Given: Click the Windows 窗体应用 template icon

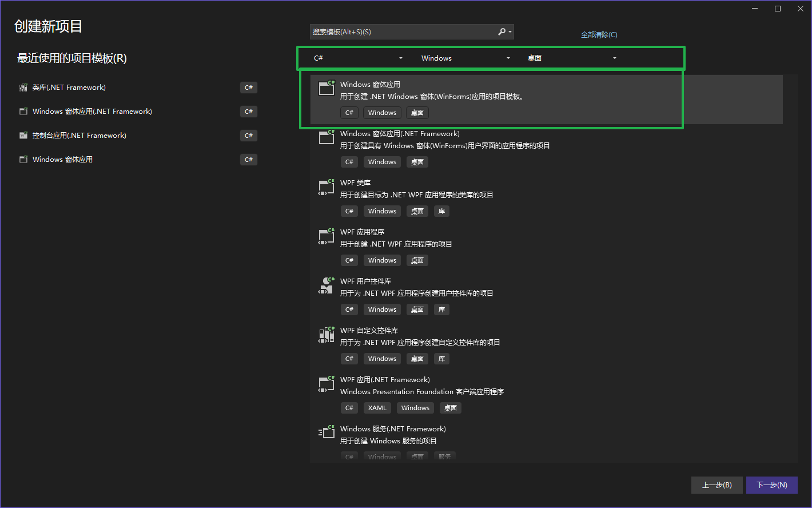Looking at the screenshot, I should (327, 88).
